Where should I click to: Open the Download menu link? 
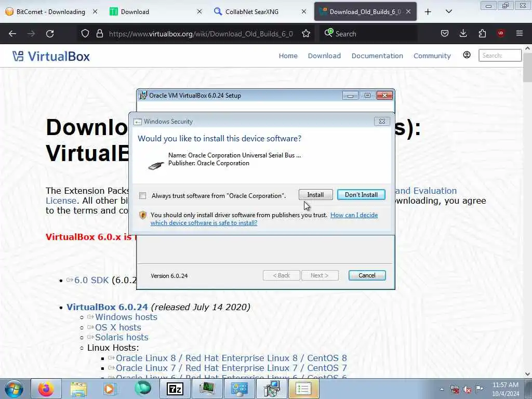click(x=324, y=56)
